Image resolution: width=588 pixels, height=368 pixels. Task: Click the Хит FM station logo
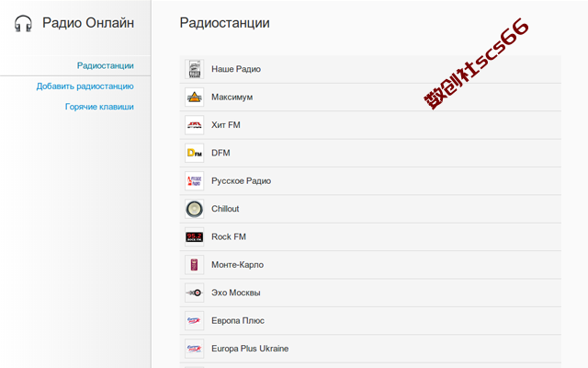[194, 125]
